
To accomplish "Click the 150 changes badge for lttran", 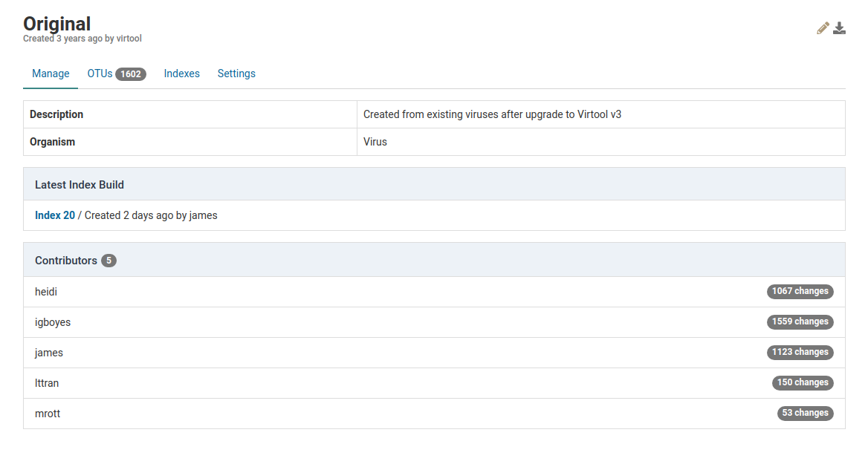I will [803, 383].
